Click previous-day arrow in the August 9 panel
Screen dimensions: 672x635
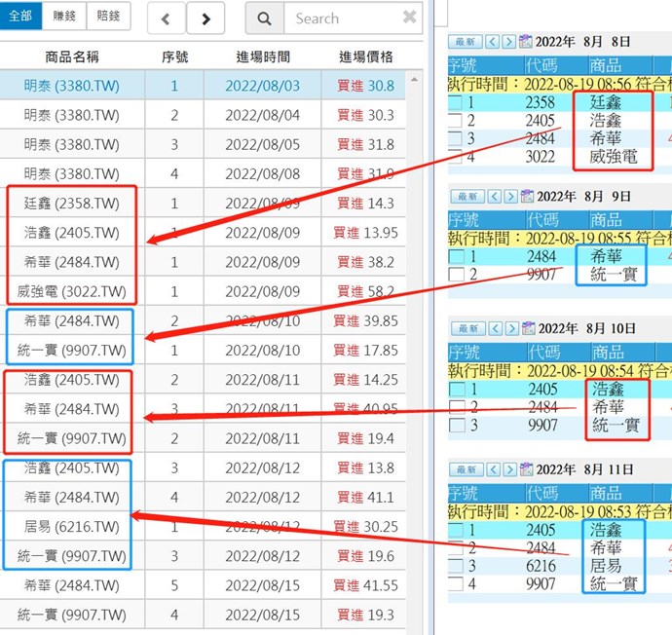(493, 195)
